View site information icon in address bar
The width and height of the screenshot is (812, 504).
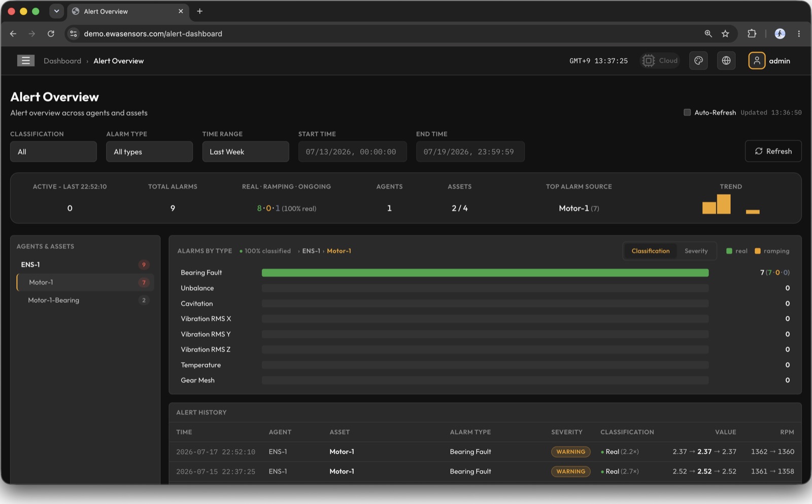(x=74, y=33)
